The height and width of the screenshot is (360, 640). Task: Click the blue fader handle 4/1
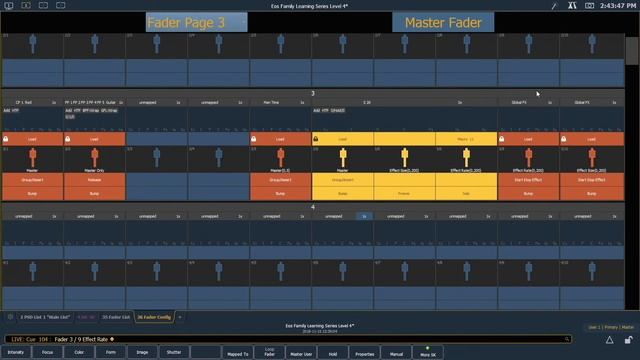point(33,271)
